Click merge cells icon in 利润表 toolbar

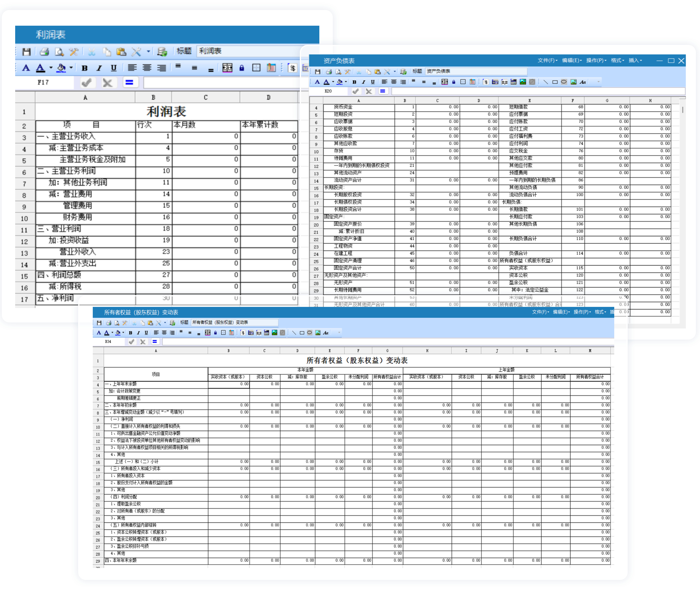point(228,68)
